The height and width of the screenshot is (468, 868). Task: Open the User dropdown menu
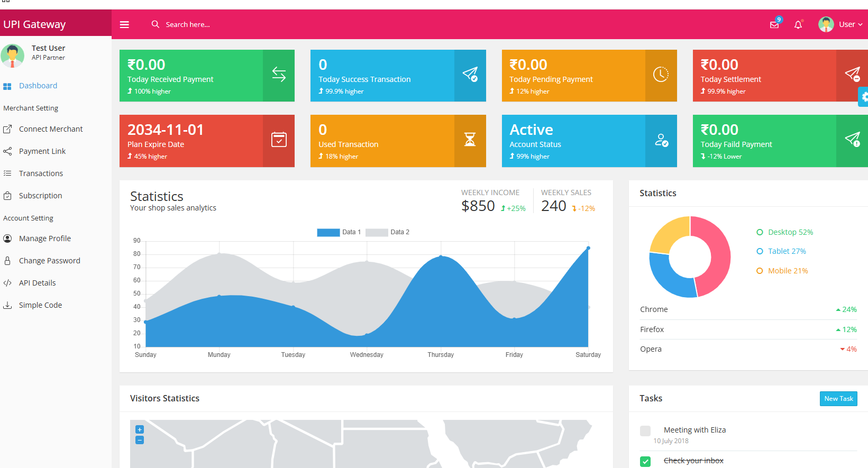841,24
